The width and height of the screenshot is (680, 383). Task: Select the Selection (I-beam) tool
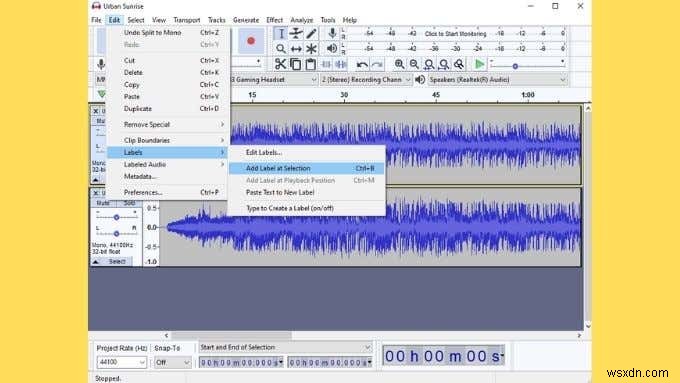[281, 33]
